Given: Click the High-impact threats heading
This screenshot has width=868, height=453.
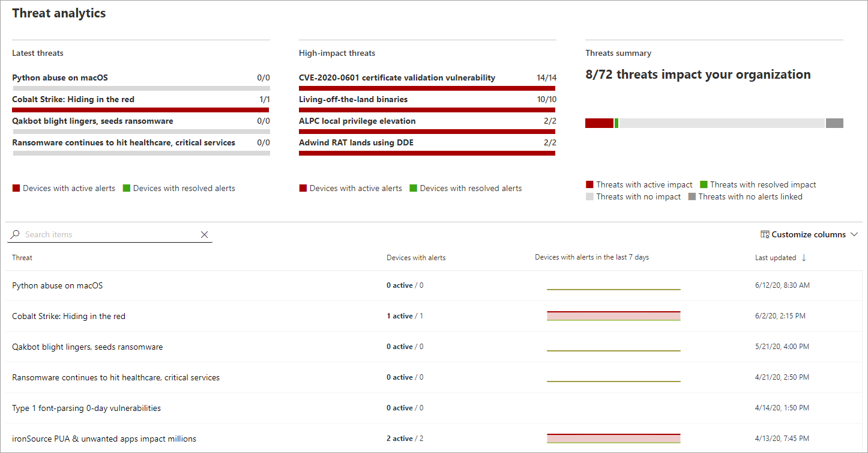Looking at the screenshot, I should pos(337,53).
